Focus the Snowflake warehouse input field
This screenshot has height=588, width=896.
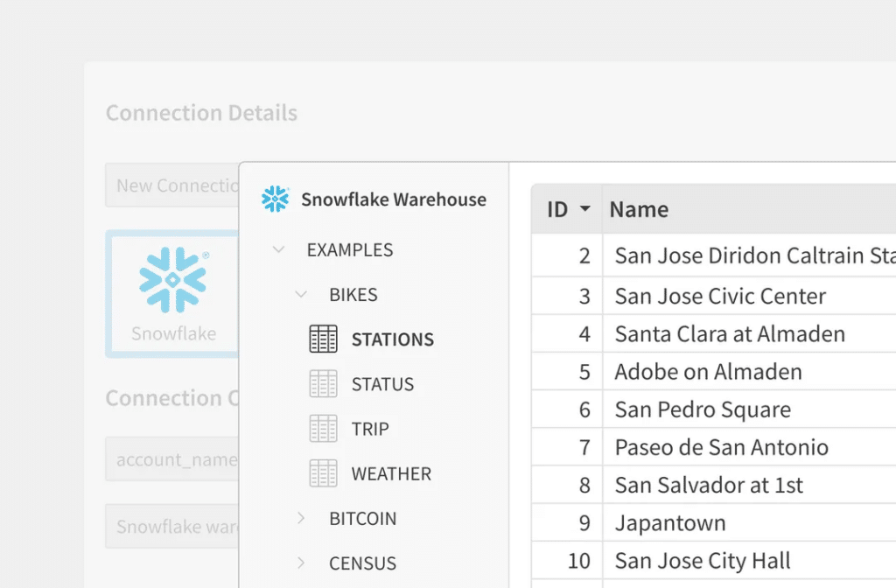(172, 526)
